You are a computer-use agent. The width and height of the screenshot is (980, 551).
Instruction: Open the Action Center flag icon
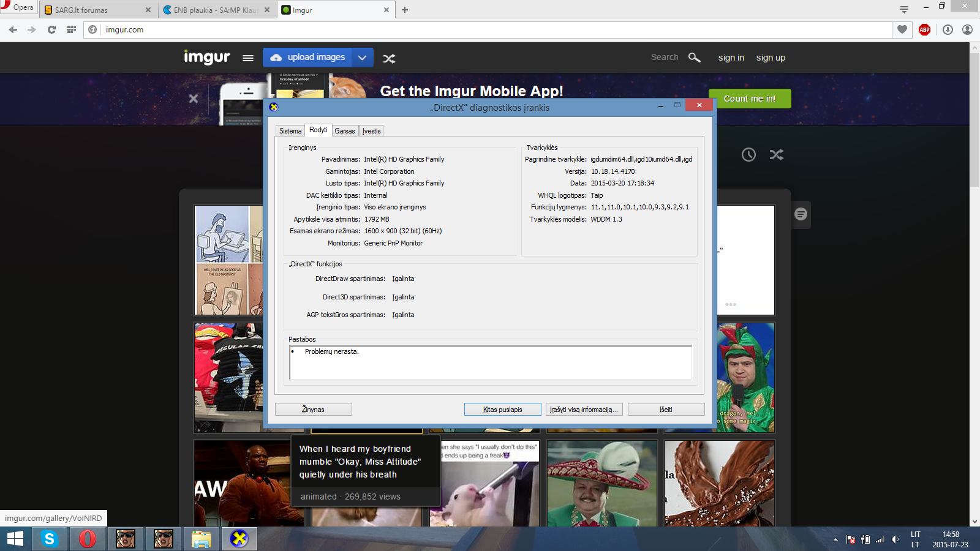click(x=851, y=539)
